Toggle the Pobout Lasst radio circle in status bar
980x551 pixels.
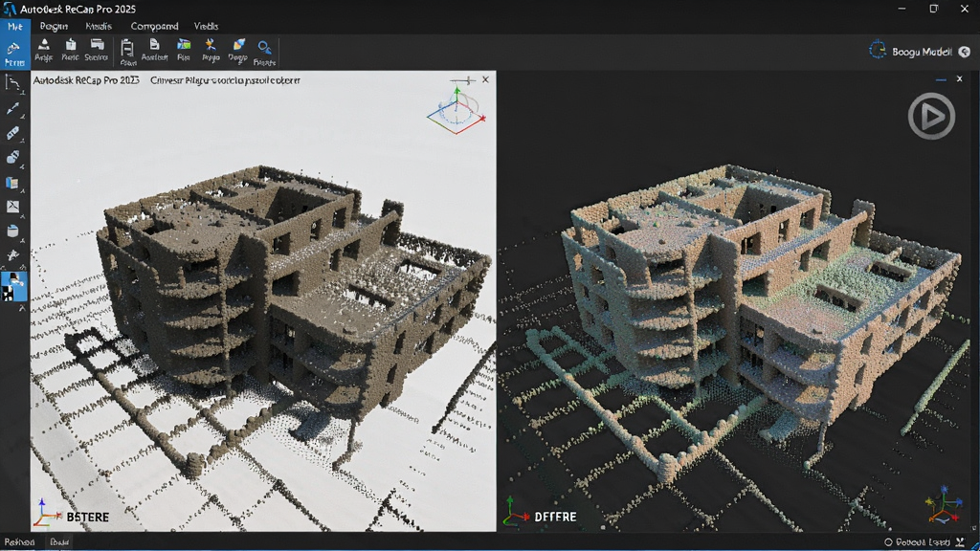coord(888,542)
